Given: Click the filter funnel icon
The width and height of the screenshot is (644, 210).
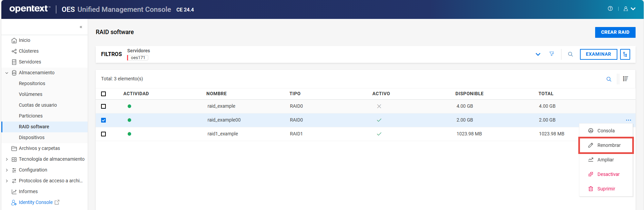Looking at the screenshot, I should [x=552, y=54].
